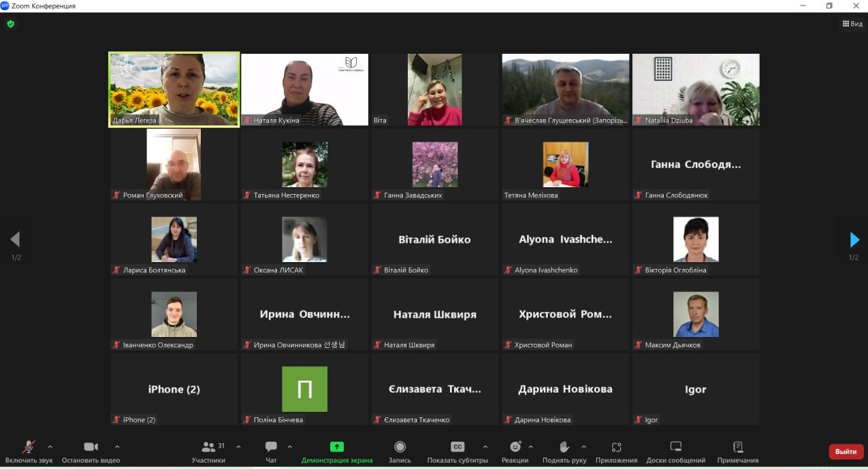868x469 pixels.
Task: Raise hand with Поднять руку
Action: 564,451
